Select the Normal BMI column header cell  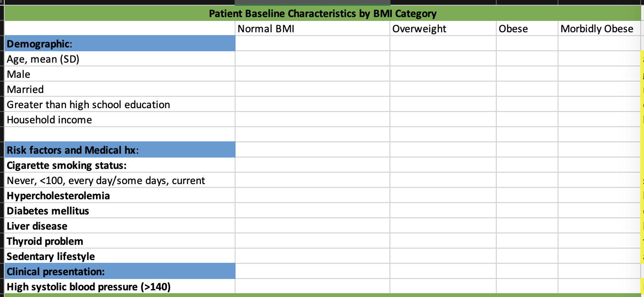tap(313, 28)
